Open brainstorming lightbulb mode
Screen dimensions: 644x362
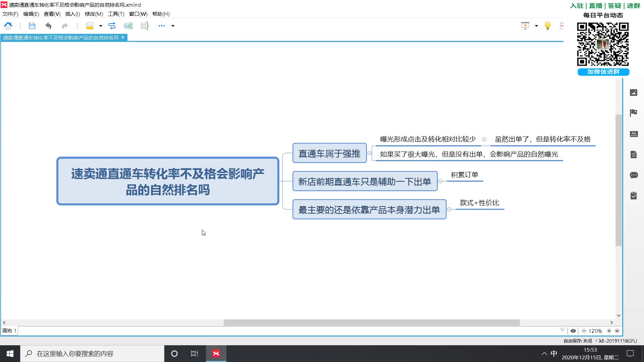pyautogui.click(x=548, y=26)
